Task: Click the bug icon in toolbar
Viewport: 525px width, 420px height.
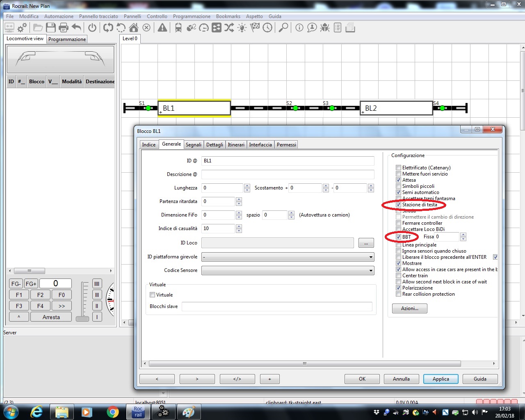Action: [x=325, y=28]
